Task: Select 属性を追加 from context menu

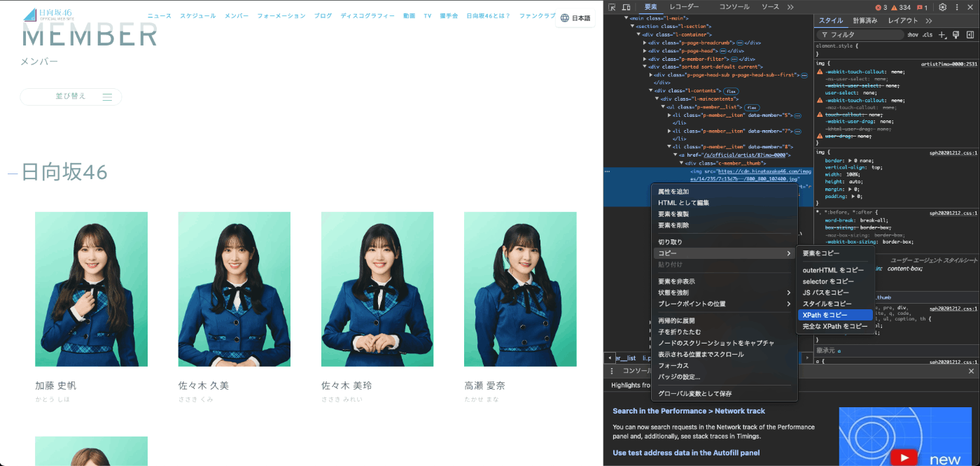Action: pyautogui.click(x=724, y=192)
